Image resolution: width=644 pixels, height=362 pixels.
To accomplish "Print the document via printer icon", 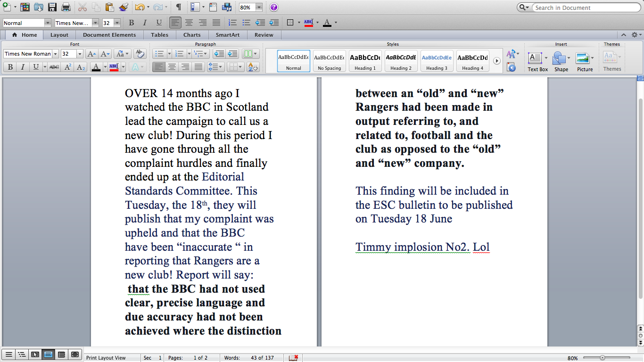I will [x=66, y=7].
